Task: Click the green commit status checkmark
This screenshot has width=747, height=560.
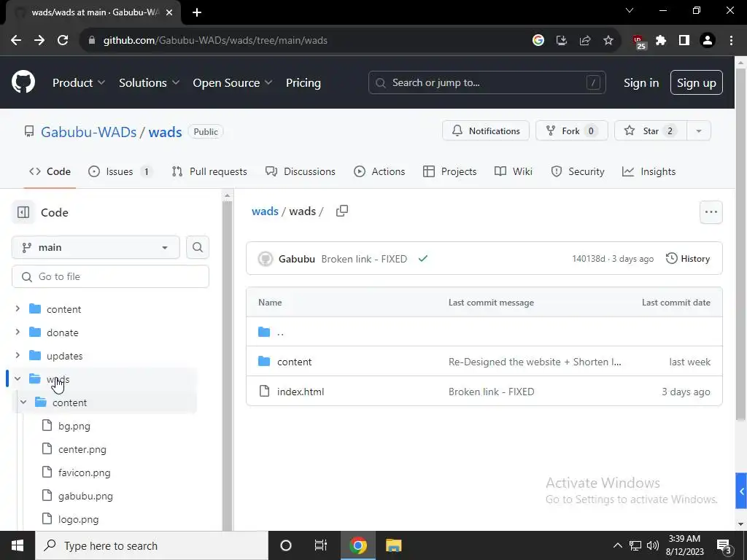Action: point(422,259)
